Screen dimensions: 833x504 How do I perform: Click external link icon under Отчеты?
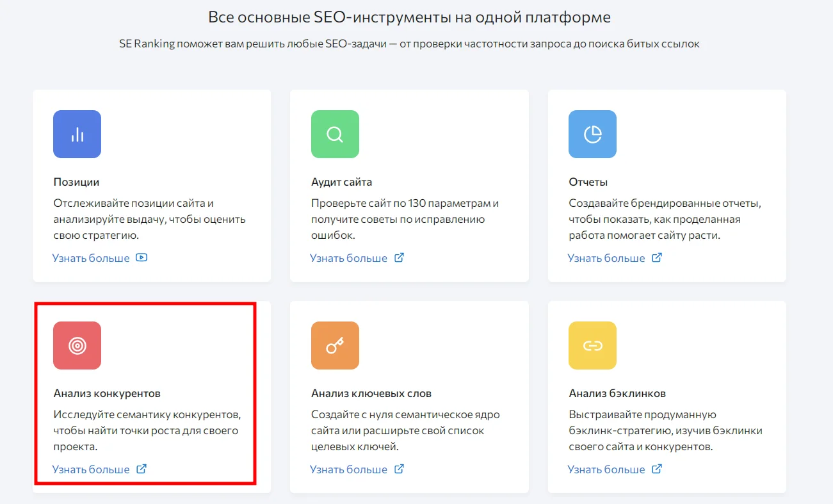[656, 258]
